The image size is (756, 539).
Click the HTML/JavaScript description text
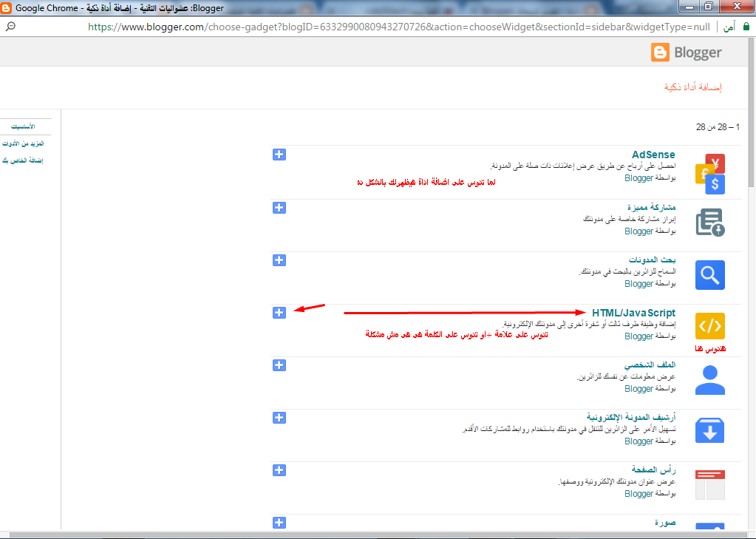(589, 324)
